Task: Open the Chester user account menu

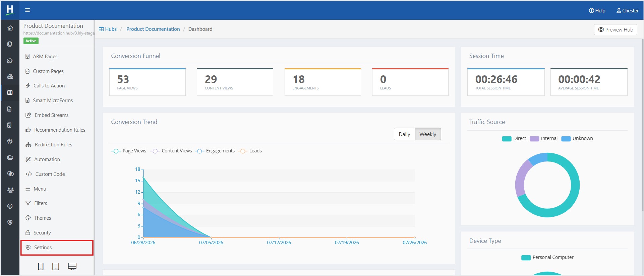Action: coord(627,11)
